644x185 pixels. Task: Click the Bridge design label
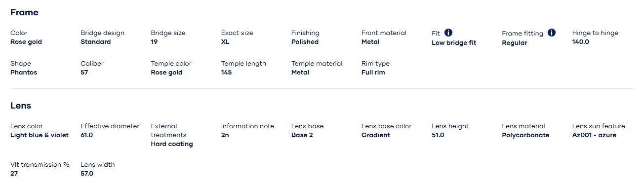(102, 33)
